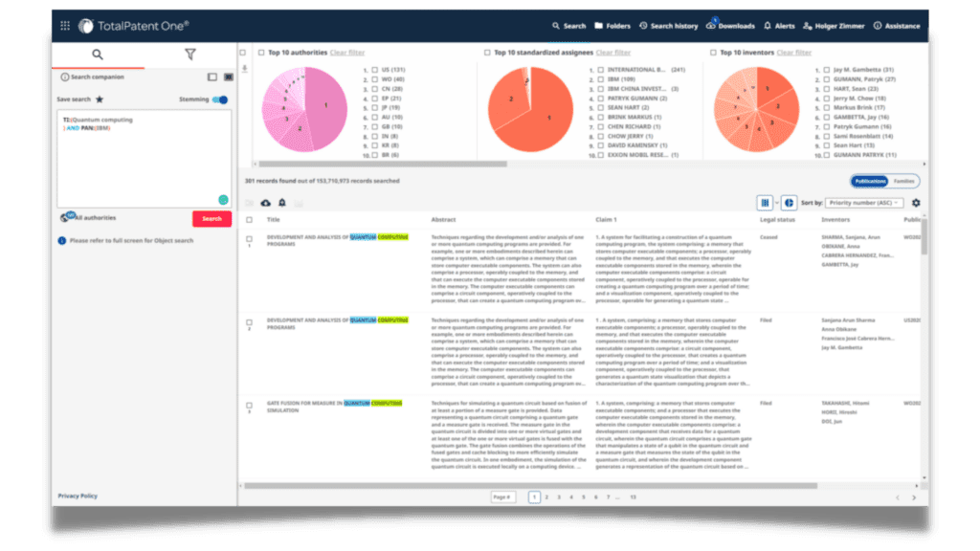Open Gate Fusion for Measure result title

coord(334,407)
